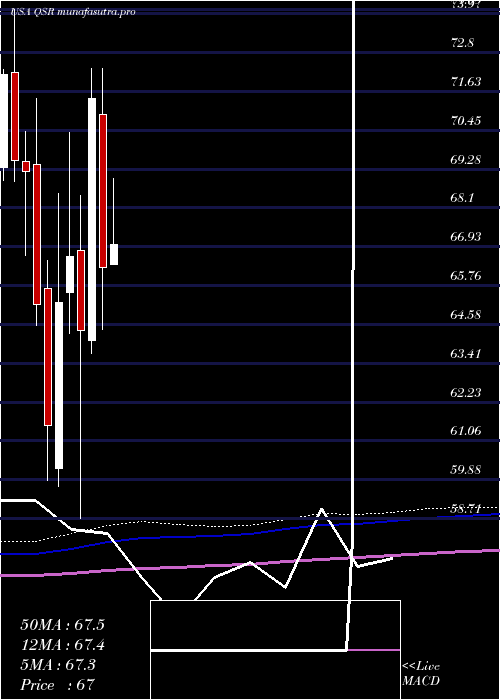This screenshot has width=500, height=700.
Task: Click the blue moving average line
Action: (250, 534)
